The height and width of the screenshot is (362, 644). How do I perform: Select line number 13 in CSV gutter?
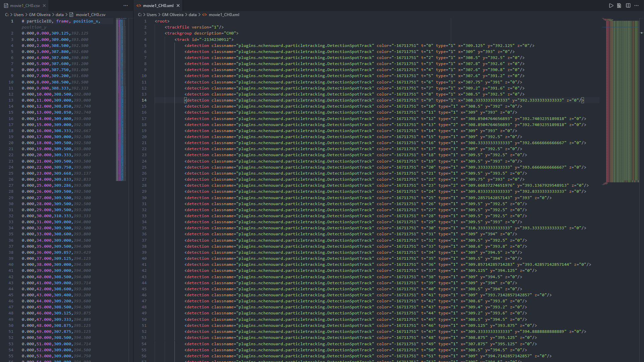[x=11, y=100]
